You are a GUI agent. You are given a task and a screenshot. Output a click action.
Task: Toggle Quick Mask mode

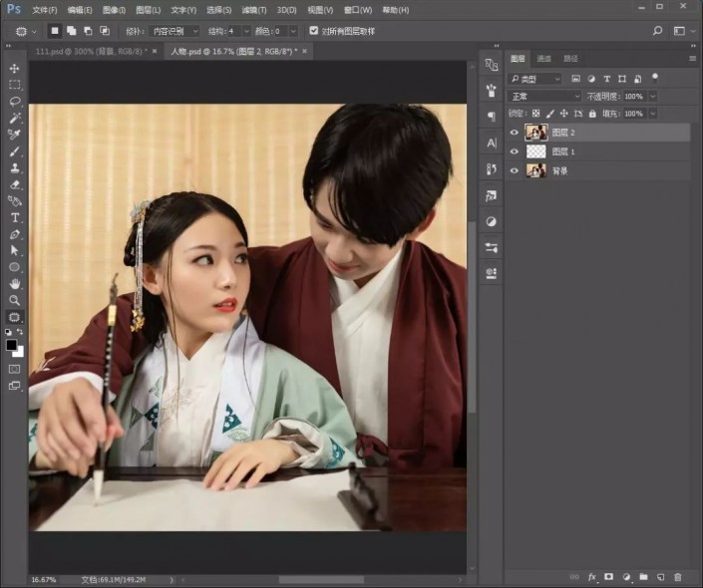[14, 370]
